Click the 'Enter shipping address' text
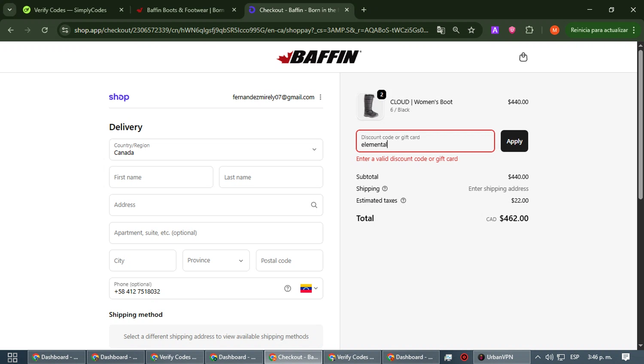The image size is (644, 364). pyautogui.click(x=498, y=189)
